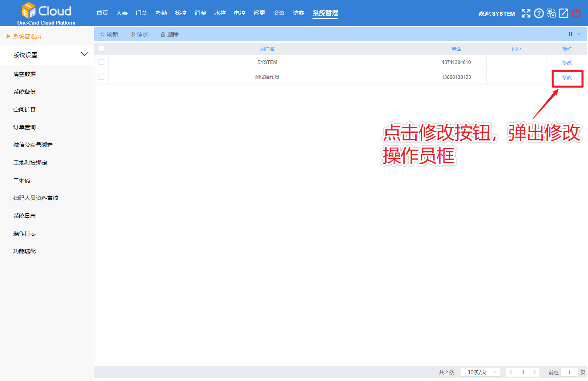
Task: Click the fullscreen expand icon
Action: click(526, 13)
